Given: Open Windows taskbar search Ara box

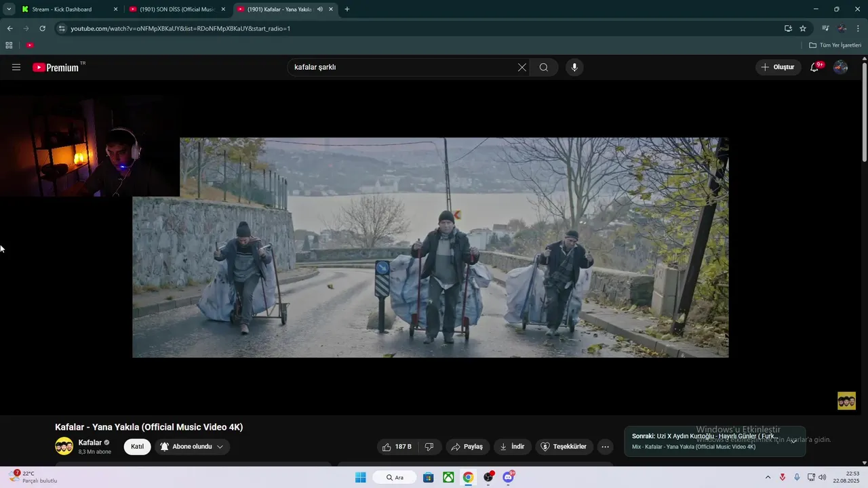Looking at the screenshot, I should click(395, 477).
